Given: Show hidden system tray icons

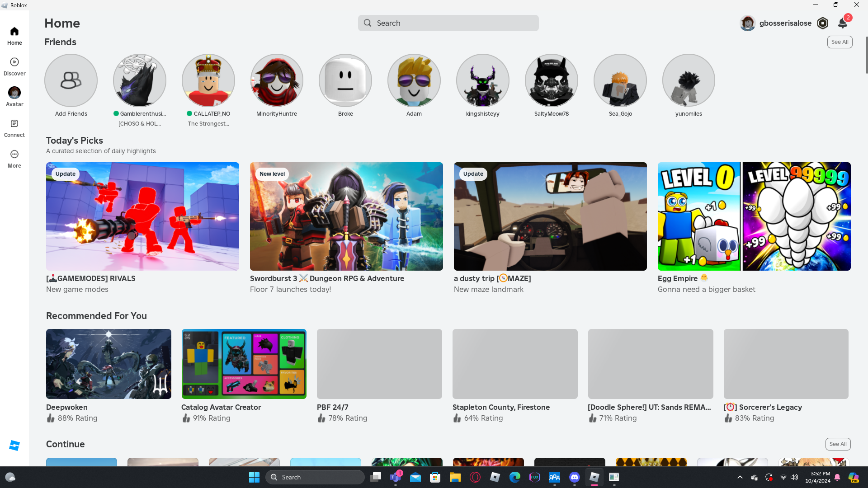Looking at the screenshot, I should click(740, 477).
